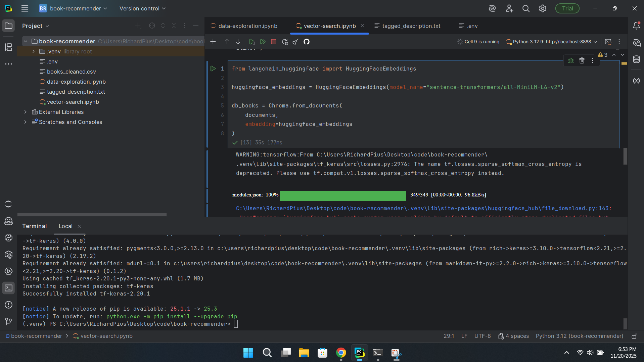
Task: Switch to tagged_description.txt tab
Action: tap(411, 26)
